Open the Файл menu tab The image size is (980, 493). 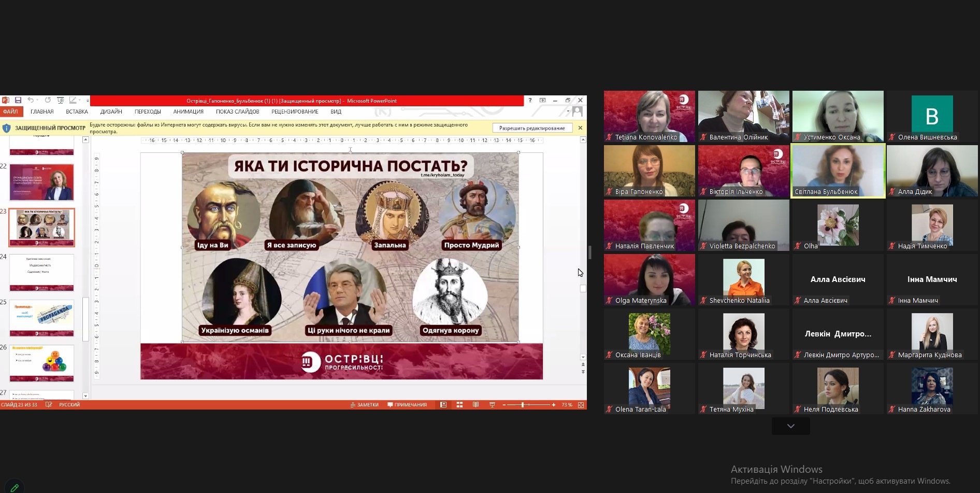click(11, 111)
